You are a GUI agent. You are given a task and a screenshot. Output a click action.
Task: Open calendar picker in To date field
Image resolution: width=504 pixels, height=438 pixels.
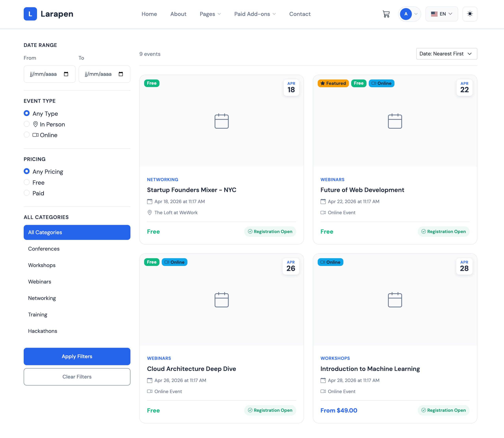pyautogui.click(x=121, y=74)
